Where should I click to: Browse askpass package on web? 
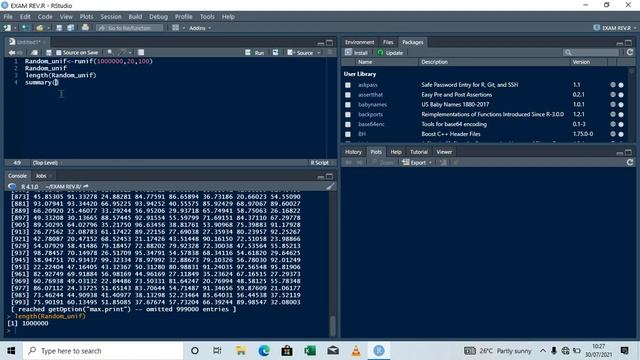pyautogui.click(x=613, y=85)
